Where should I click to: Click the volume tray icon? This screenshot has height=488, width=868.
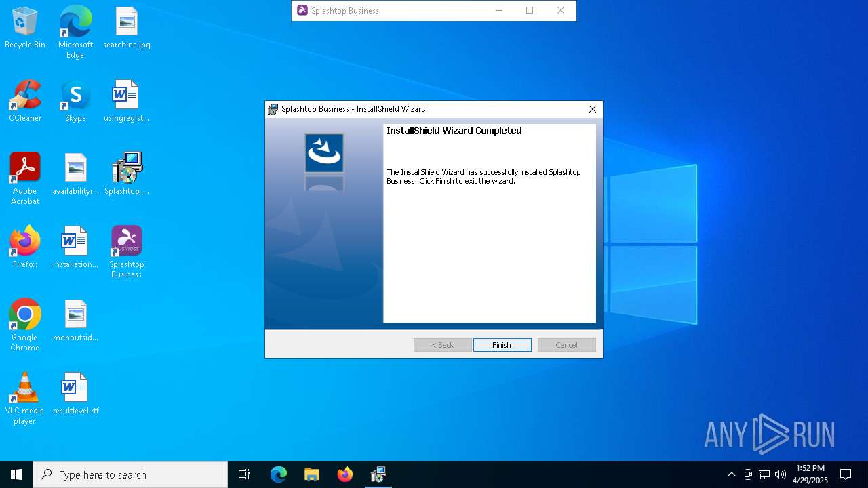click(781, 474)
